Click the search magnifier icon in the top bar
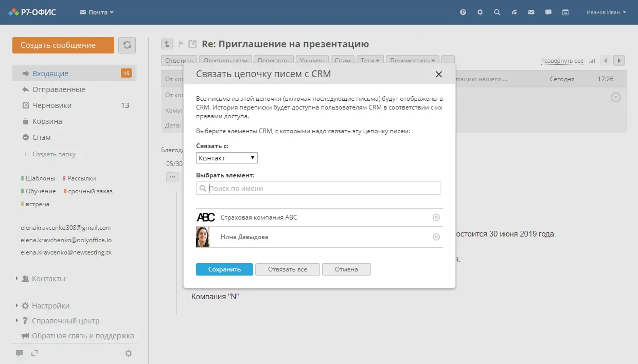This screenshot has height=364, width=638. pyautogui.click(x=497, y=12)
